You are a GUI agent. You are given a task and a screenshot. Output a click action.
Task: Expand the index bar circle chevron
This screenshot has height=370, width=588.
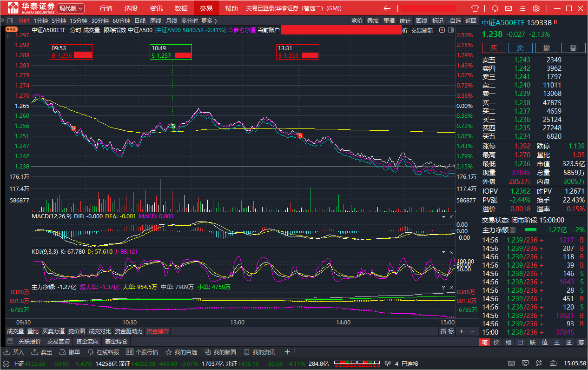(x=6, y=363)
